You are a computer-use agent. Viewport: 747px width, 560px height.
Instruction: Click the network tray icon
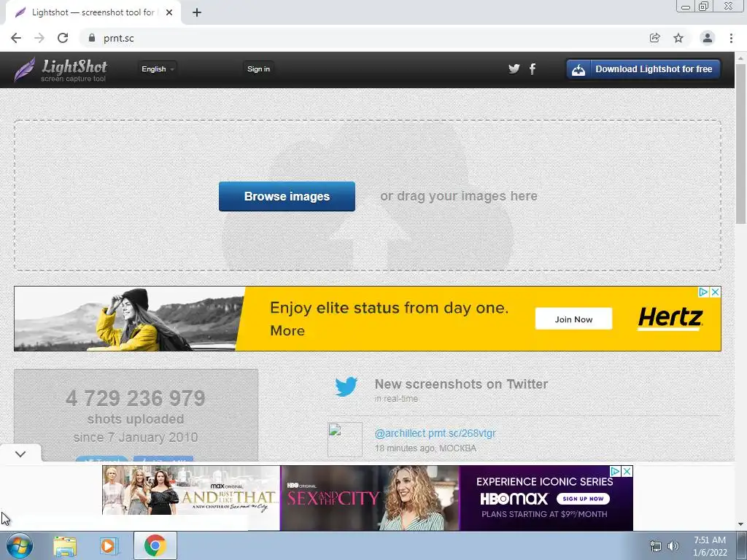pyautogui.click(x=656, y=546)
